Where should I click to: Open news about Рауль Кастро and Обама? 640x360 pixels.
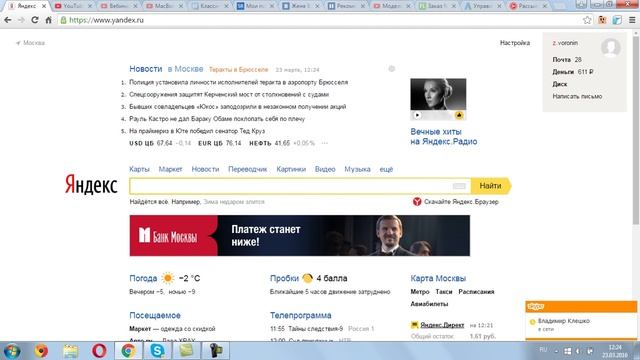pyautogui.click(x=217, y=119)
